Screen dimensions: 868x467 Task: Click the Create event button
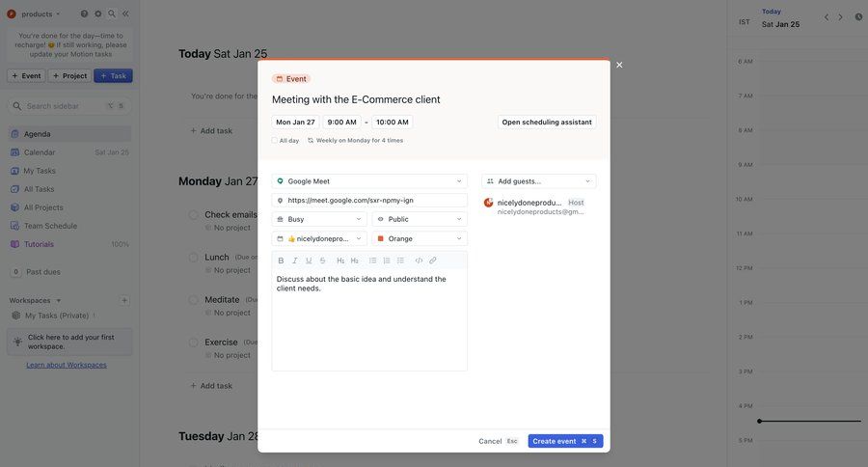(x=565, y=441)
